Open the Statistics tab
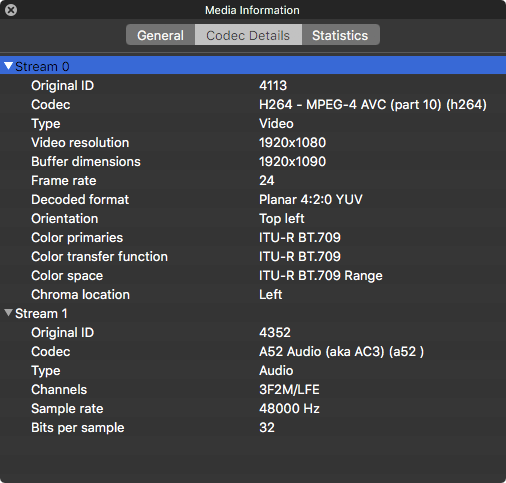 coord(341,35)
